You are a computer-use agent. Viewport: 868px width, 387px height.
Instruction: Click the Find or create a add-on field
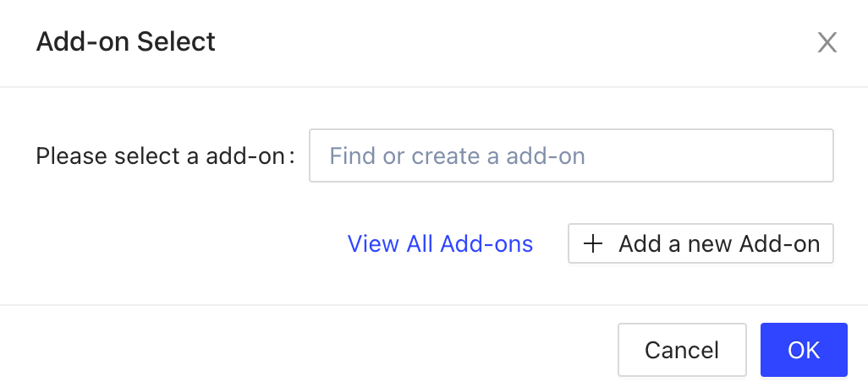[x=571, y=155]
